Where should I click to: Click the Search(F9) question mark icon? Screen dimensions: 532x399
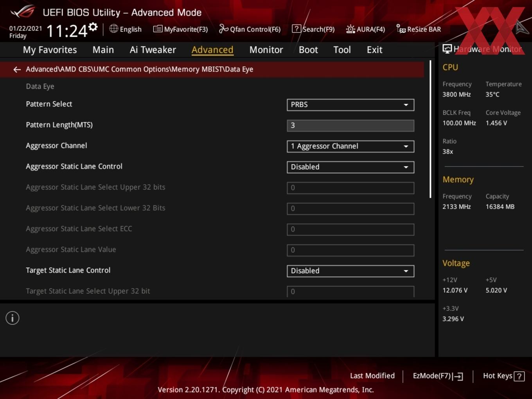tap(297, 29)
